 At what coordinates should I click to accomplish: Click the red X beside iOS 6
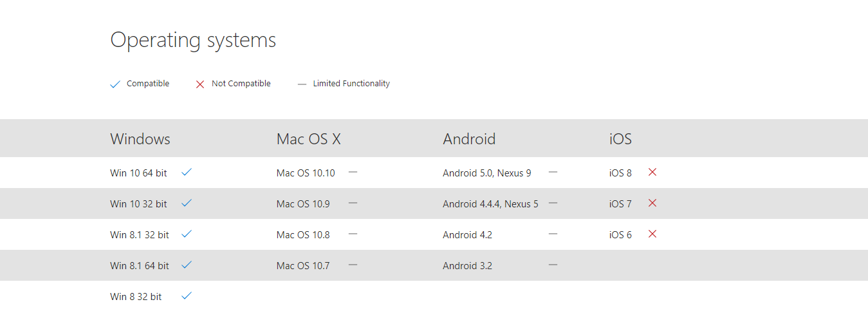click(652, 234)
